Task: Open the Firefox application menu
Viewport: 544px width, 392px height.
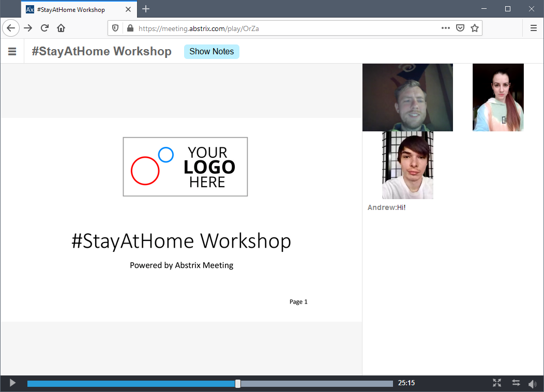Action: point(534,28)
